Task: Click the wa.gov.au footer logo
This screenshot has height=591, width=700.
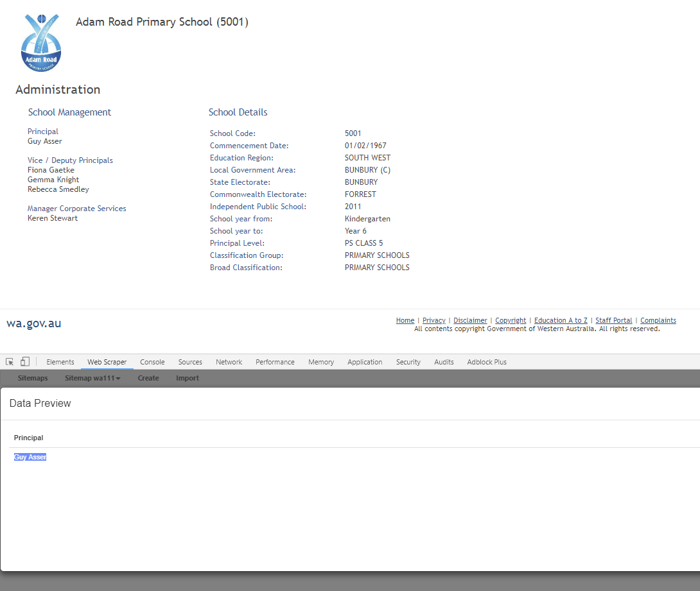Action: [x=34, y=323]
